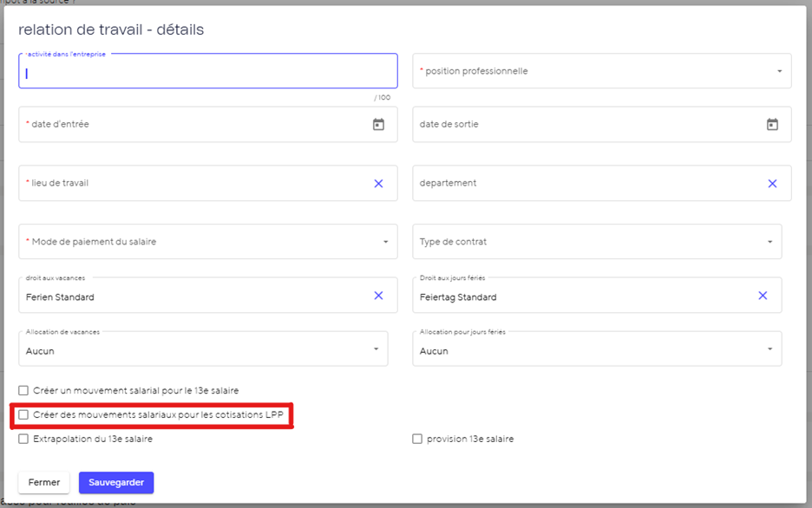
Task: Enable salary movement for 13e salaire
Action: (x=24, y=391)
